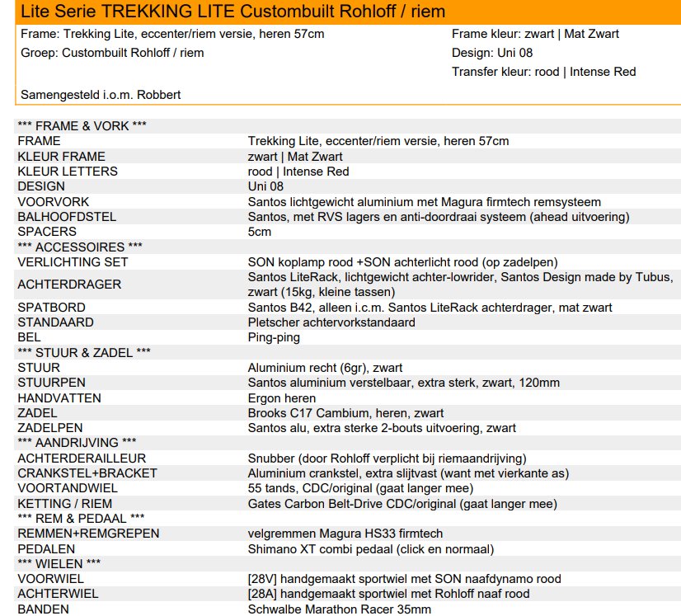Select the 'Schwalbe Marathon Racer 35mm' tire value
The height and width of the screenshot is (616, 681).
pyautogui.click(x=339, y=609)
